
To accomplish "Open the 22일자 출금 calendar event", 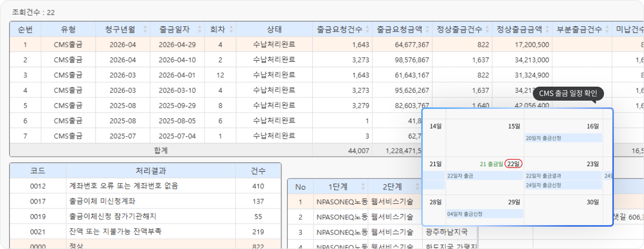I will point(485,176).
